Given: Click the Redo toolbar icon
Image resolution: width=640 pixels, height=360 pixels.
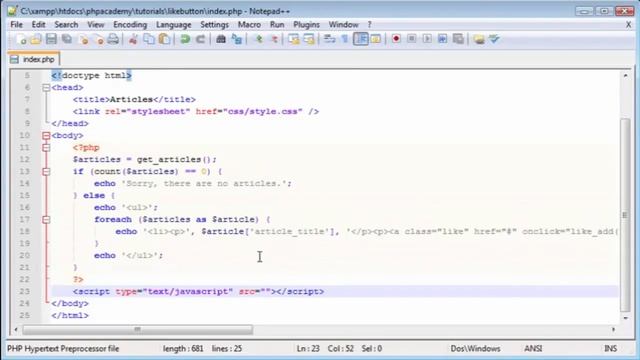Looking at the screenshot, I should tap(200, 39).
